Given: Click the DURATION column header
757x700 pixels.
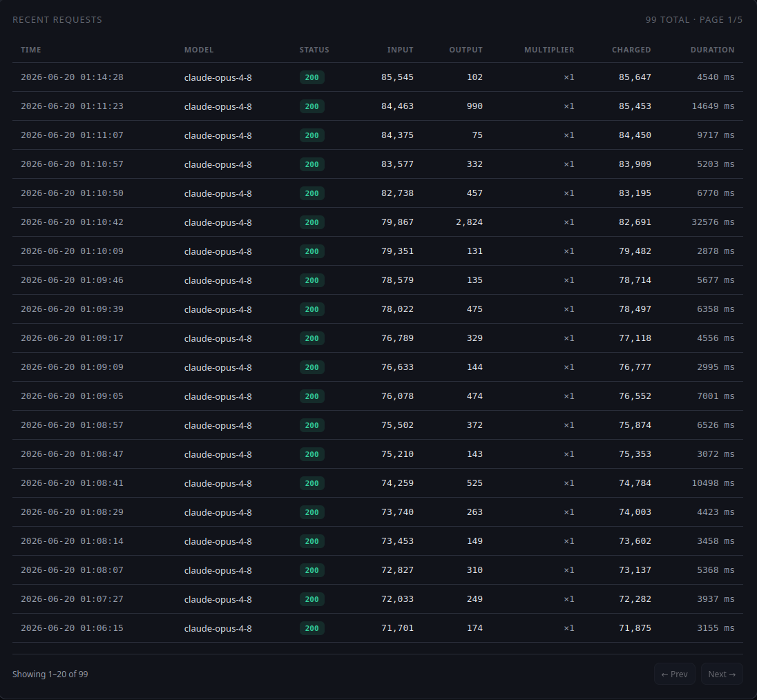Looking at the screenshot, I should click(x=713, y=50).
